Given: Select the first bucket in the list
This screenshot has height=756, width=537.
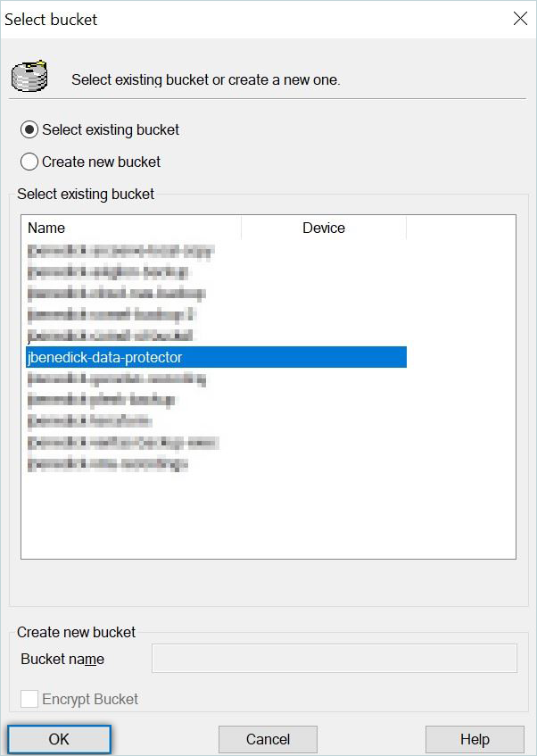Looking at the screenshot, I should pos(120,251).
